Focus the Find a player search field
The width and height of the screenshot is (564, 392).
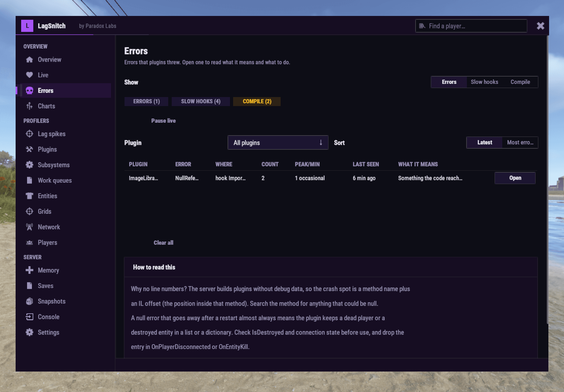[471, 26]
